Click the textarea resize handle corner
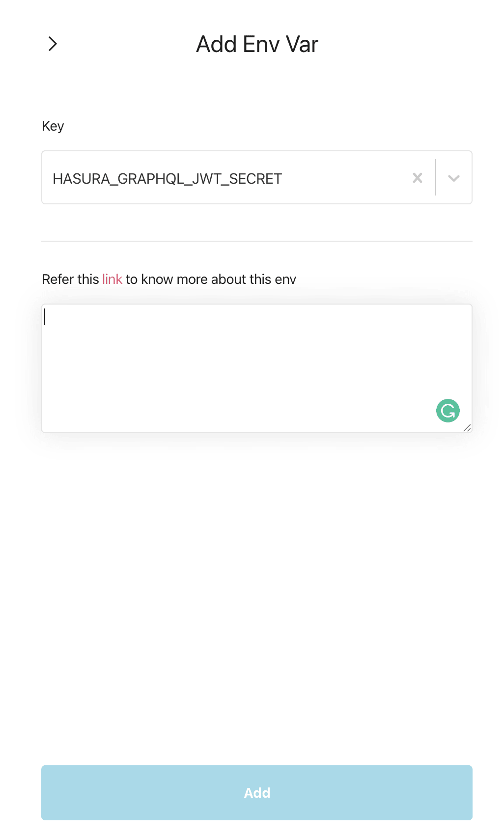Image resolution: width=504 pixels, height=837 pixels. [467, 428]
